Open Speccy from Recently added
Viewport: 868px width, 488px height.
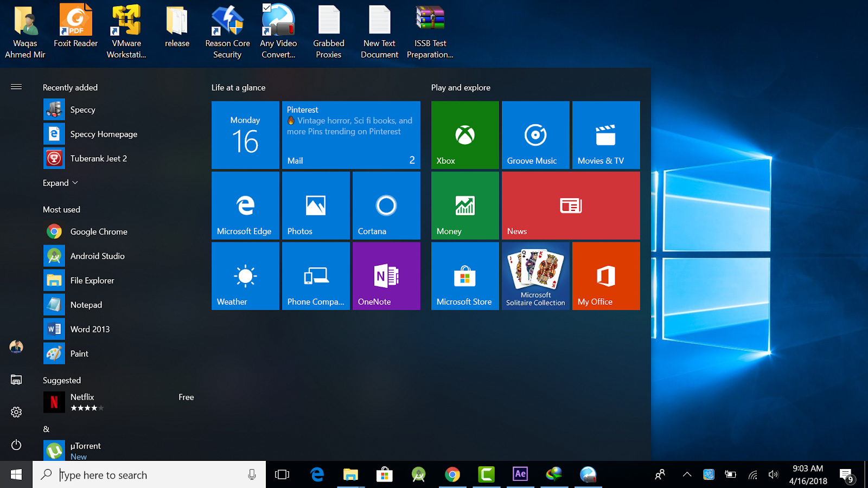(x=119, y=110)
